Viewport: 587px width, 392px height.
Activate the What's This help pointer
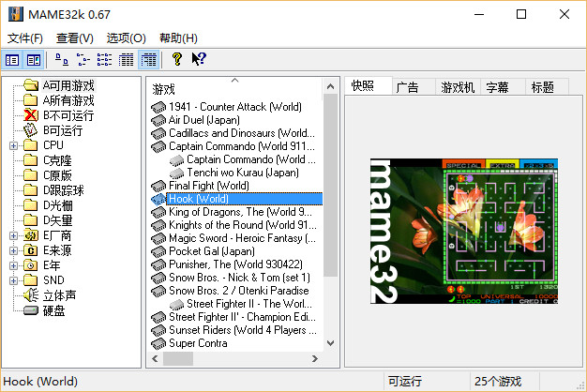click(x=199, y=59)
